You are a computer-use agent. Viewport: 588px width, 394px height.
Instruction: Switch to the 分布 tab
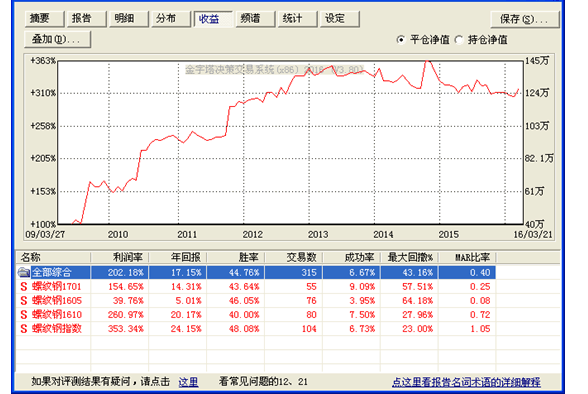[x=171, y=19]
